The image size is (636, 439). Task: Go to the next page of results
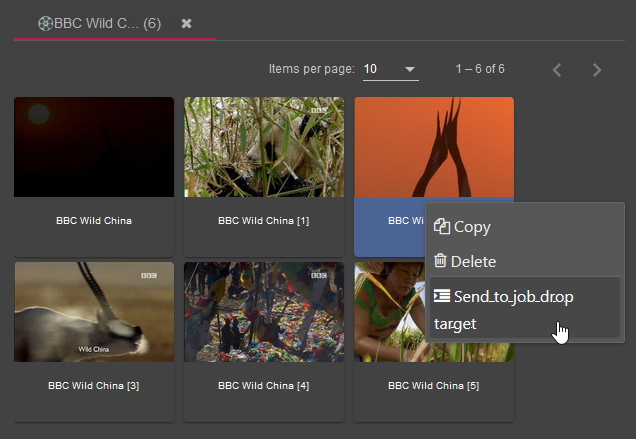[597, 70]
